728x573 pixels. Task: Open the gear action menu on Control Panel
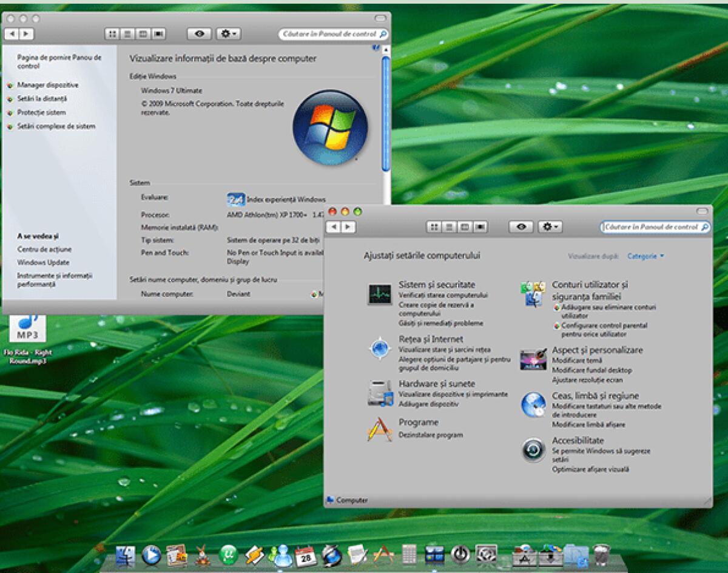coord(550,226)
